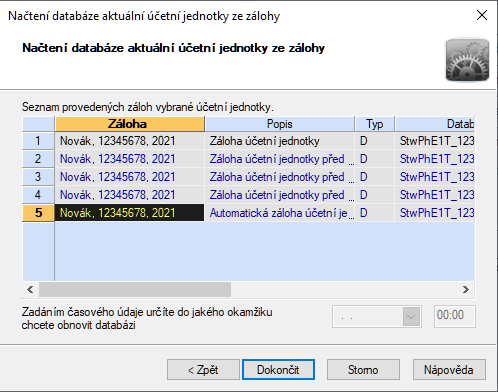Click the left scrollbar arrow

click(30, 289)
